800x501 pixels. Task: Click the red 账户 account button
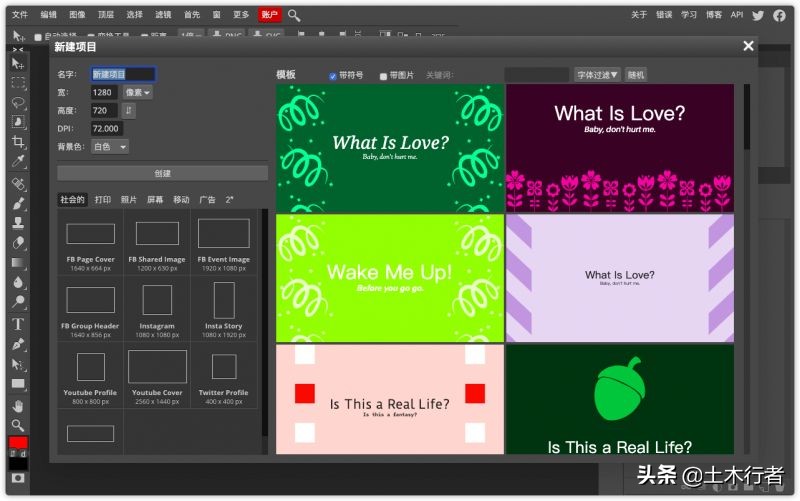coord(269,14)
